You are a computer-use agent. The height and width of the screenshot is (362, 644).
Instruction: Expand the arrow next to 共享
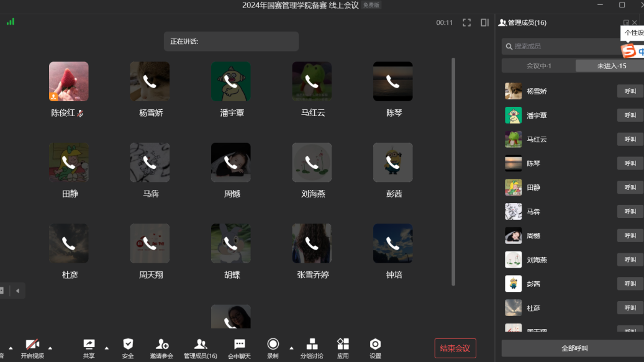pyautogui.click(x=106, y=348)
